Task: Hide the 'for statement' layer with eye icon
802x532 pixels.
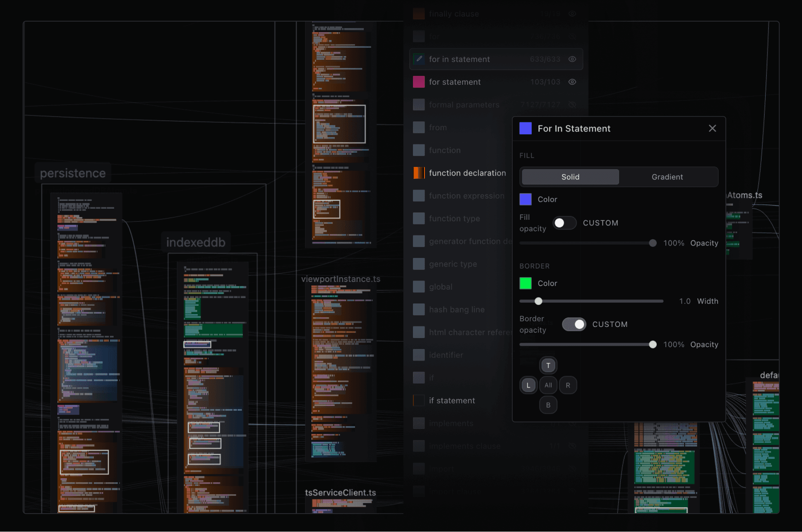Action: tap(572, 82)
